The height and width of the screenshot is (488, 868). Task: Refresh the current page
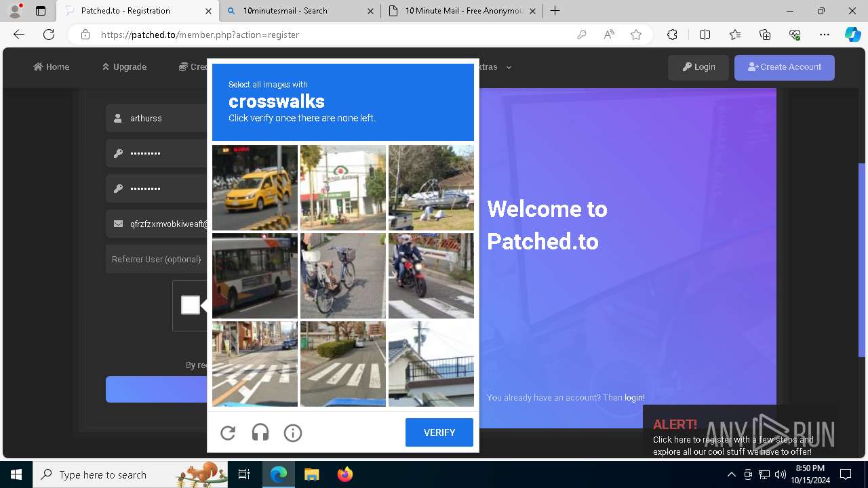tap(49, 35)
